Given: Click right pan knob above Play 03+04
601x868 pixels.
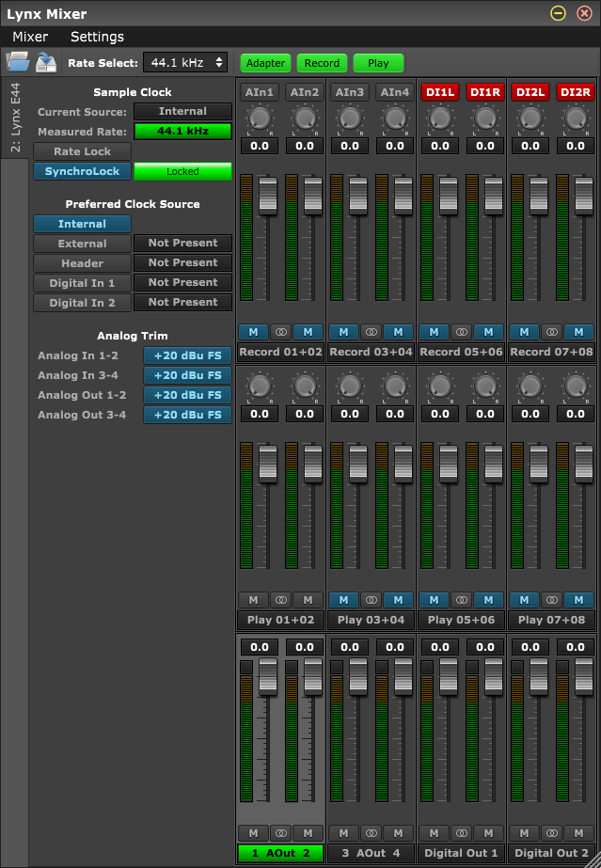Looking at the screenshot, I should pyautogui.click(x=395, y=386).
